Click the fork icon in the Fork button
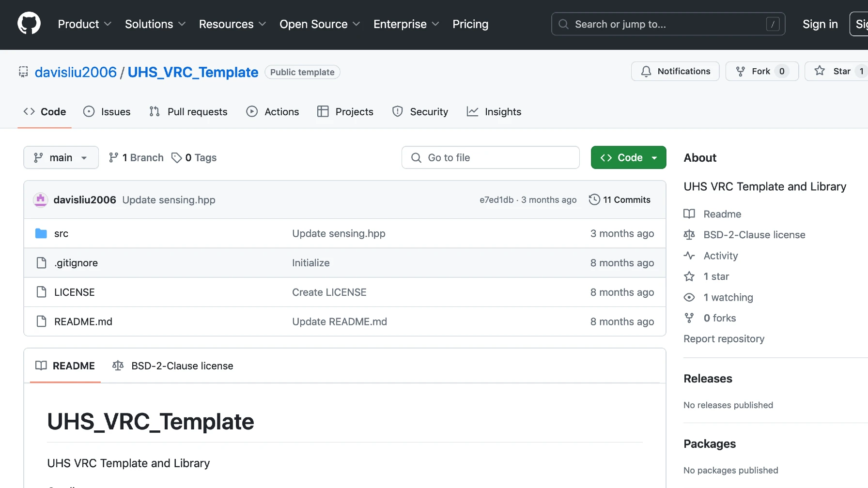Viewport: 868px width, 488px height. point(740,72)
